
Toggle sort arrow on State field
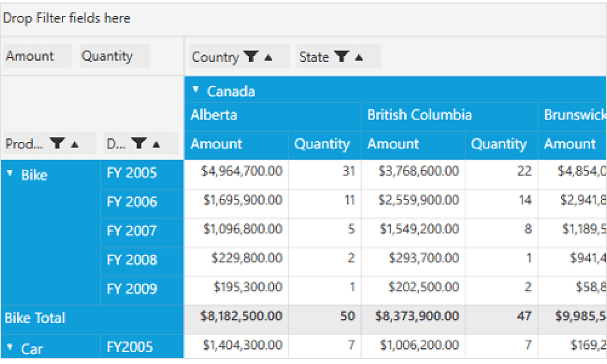(x=359, y=57)
